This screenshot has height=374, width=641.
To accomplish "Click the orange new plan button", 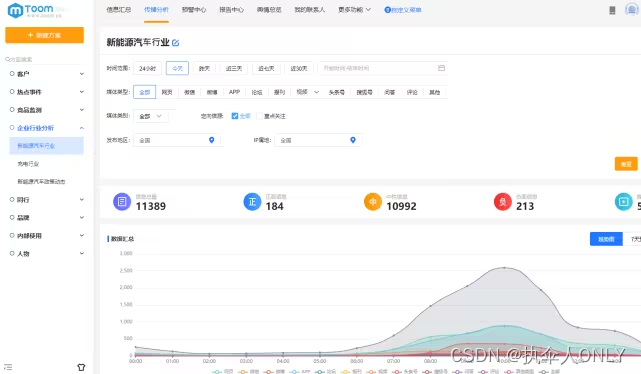I will 44,35.
